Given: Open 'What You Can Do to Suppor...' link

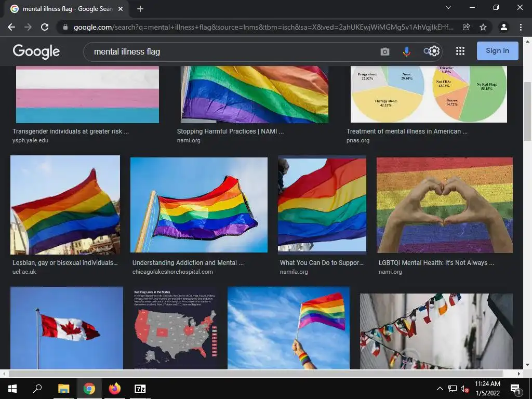Looking at the screenshot, I should [321, 262].
